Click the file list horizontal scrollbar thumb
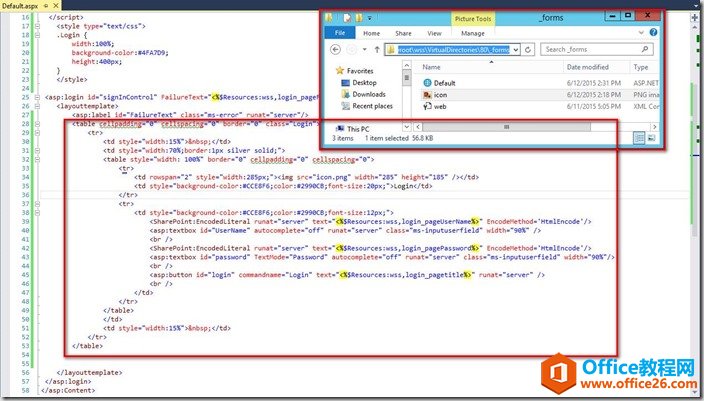This screenshot has height=401, width=704. (506, 127)
